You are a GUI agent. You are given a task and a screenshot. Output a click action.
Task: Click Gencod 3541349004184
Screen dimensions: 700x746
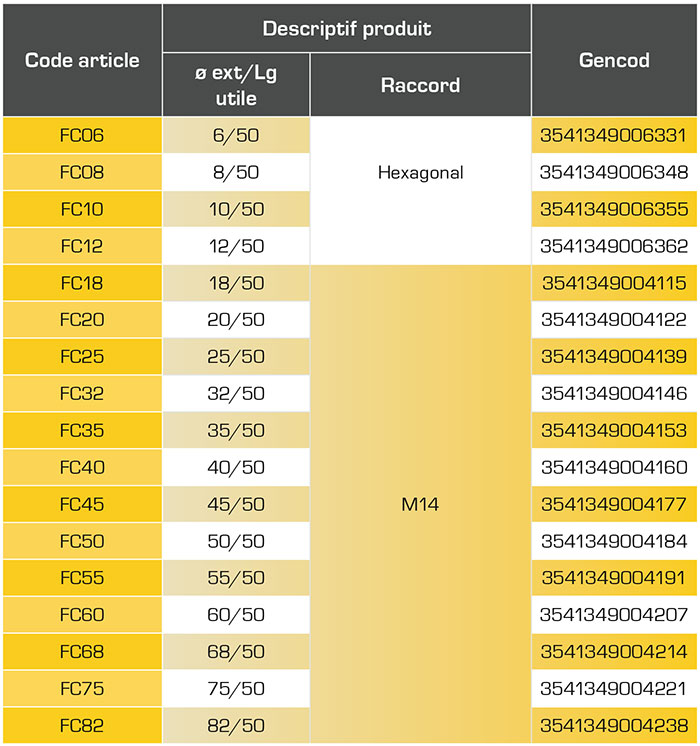click(614, 541)
